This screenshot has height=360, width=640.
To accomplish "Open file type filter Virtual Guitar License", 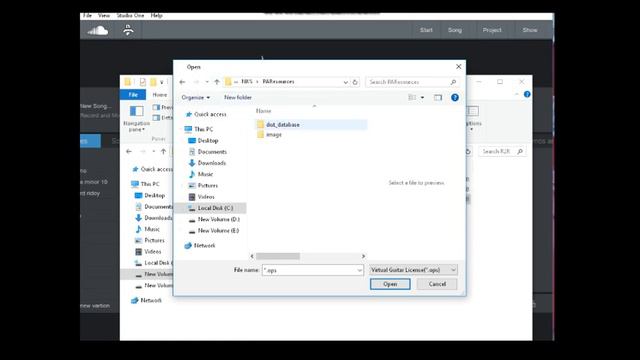I will (x=413, y=270).
